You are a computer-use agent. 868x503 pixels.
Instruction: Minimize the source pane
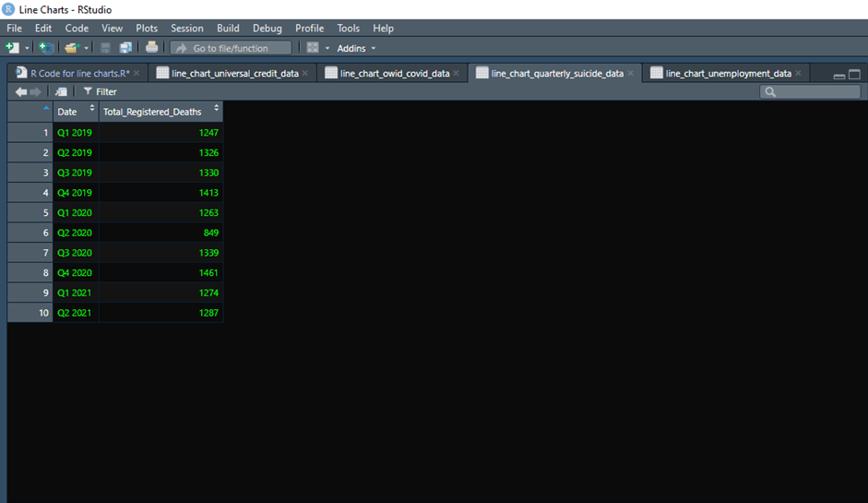(839, 75)
